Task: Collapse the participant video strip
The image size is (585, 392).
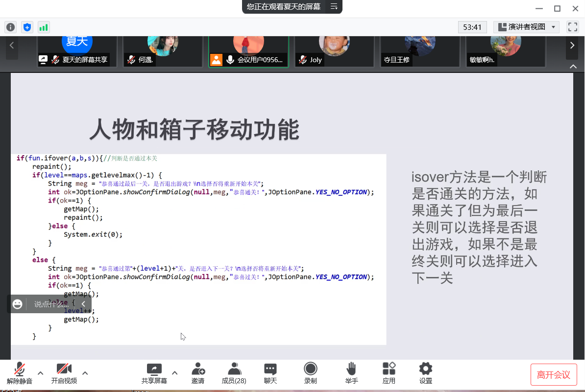Action: click(x=572, y=66)
